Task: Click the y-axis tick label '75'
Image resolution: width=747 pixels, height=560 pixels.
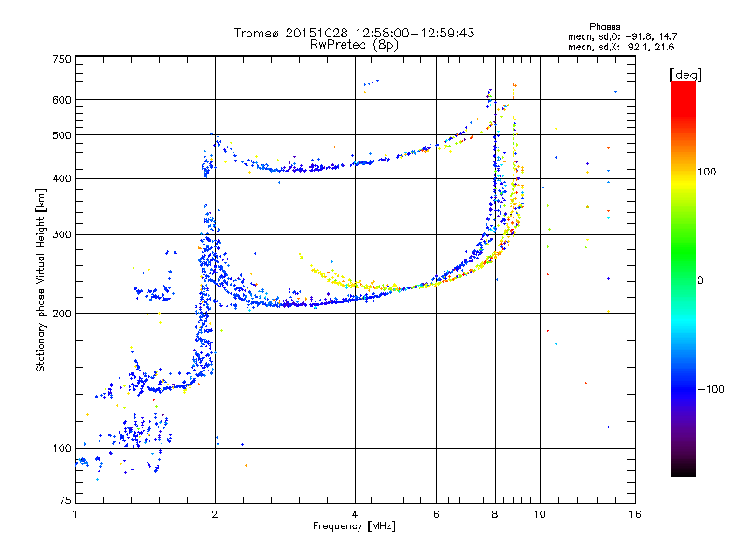Action: pos(65,500)
